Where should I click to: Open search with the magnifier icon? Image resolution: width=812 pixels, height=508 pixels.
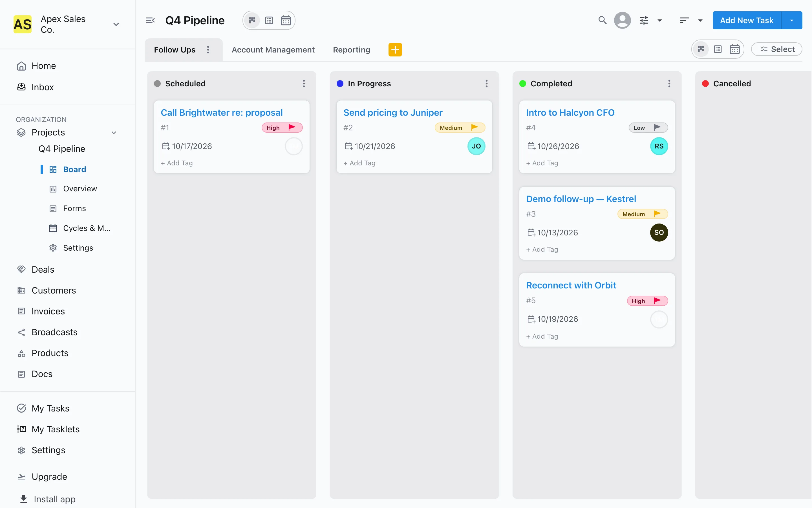coord(602,21)
